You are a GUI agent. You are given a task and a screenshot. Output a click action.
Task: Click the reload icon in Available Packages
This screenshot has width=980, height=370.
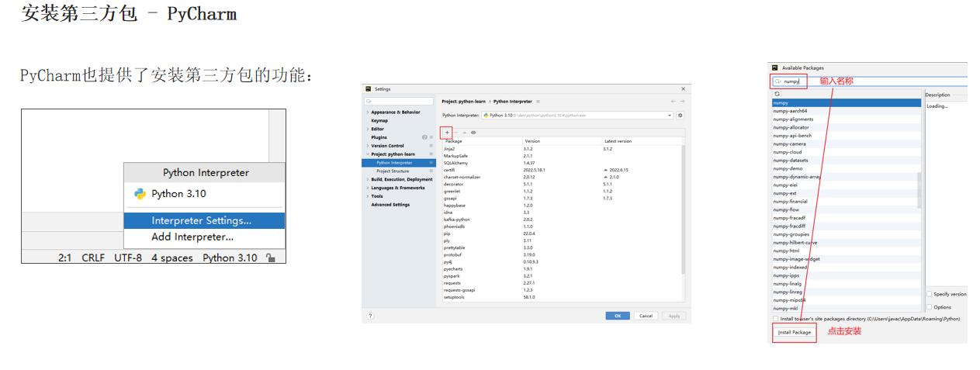click(x=777, y=94)
